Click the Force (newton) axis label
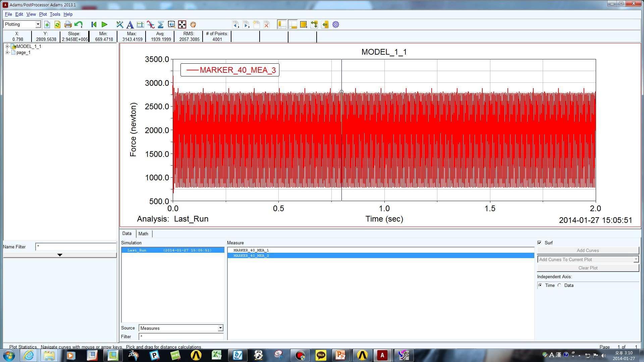The width and height of the screenshot is (644, 362). click(x=133, y=130)
